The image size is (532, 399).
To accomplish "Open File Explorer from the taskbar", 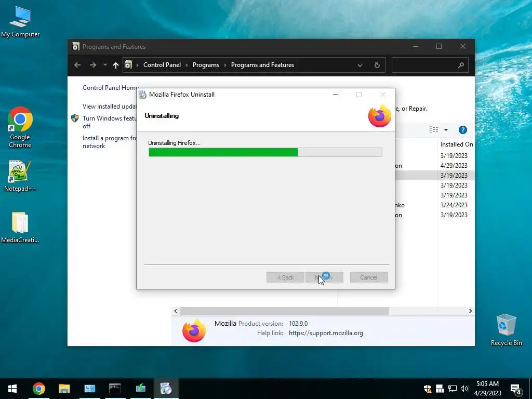I will coord(64,389).
